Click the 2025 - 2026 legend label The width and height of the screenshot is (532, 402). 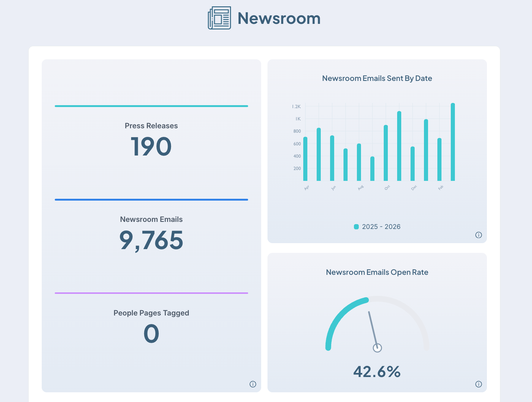[x=381, y=227]
